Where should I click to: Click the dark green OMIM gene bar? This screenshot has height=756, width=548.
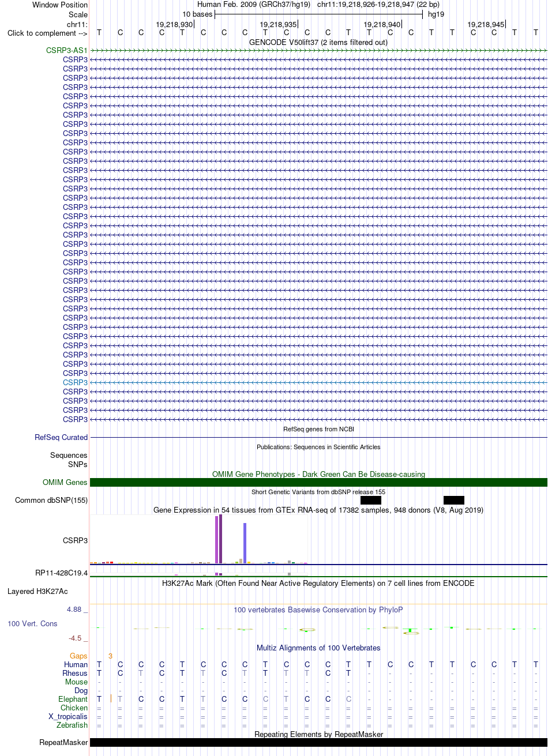[318, 482]
